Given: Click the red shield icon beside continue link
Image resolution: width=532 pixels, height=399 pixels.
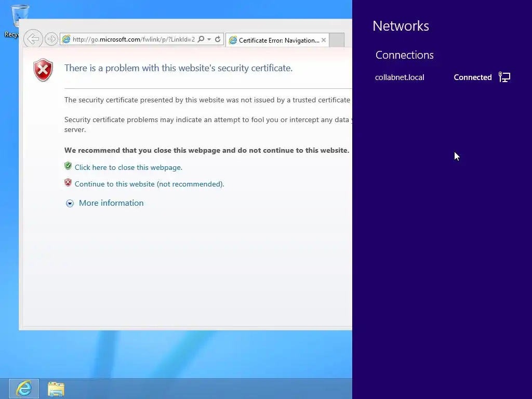Looking at the screenshot, I should (68, 182).
